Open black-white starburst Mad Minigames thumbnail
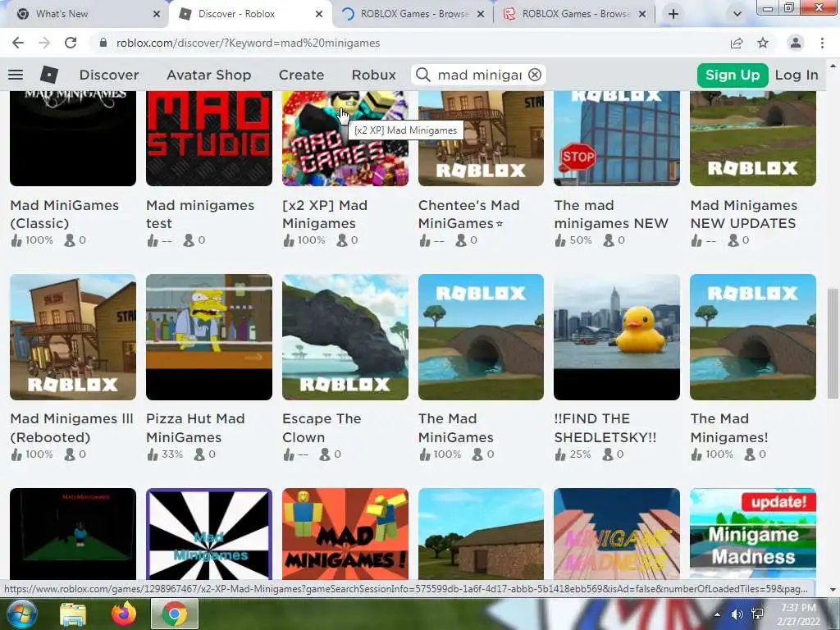 [209, 533]
